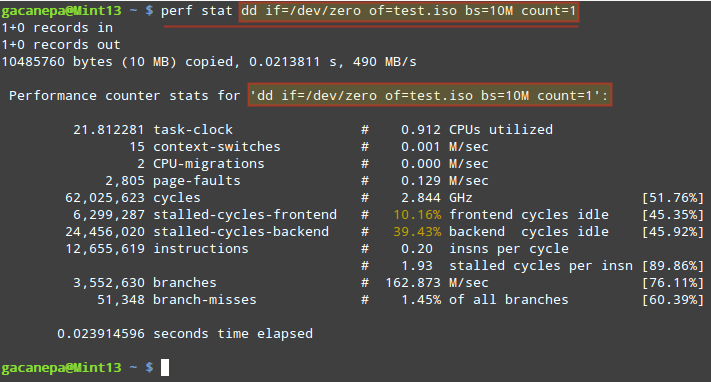Click the bottom gacanepa@Mint13 prompt
The image size is (711, 382).
coord(62,367)
